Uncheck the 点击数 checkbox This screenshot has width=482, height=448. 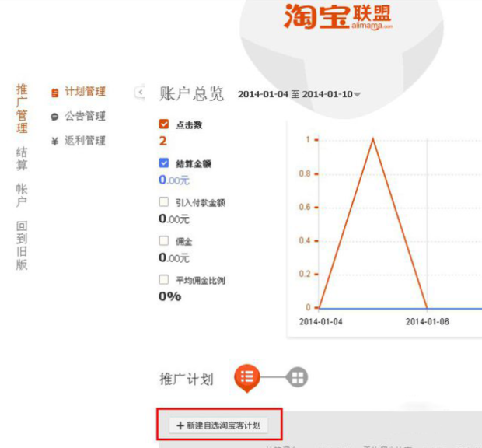pyautogui.click(x=164, y=124)
